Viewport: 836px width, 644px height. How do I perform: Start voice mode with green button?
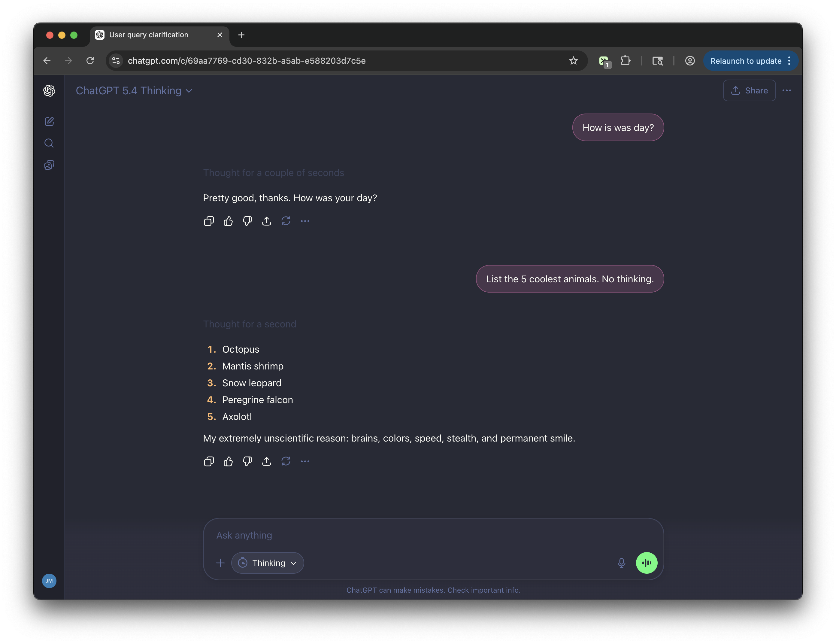pyautogui.click(x=647, y=563)
